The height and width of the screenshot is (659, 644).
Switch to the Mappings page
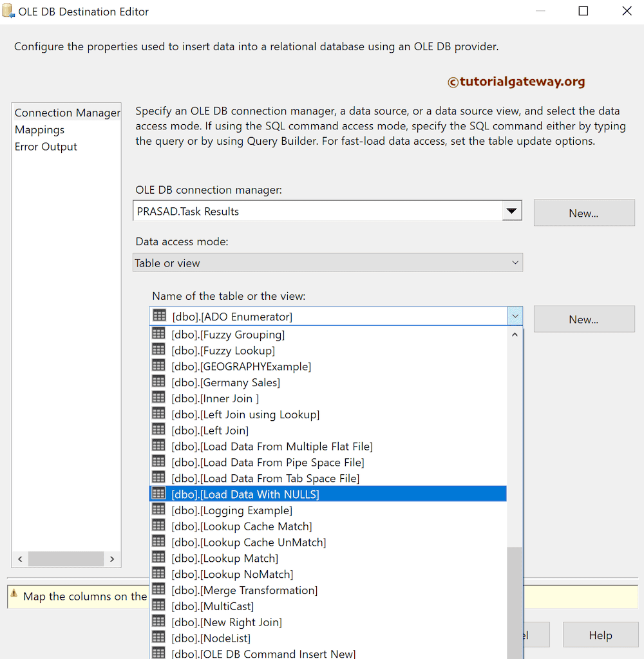39,129
